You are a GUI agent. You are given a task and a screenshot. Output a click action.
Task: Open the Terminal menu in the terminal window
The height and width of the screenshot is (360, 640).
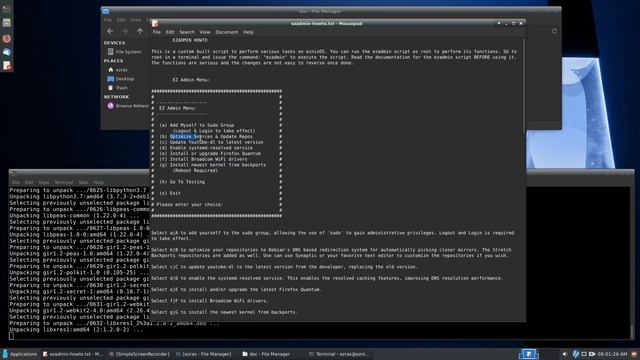pyautogui.click(x=64, y=182)
